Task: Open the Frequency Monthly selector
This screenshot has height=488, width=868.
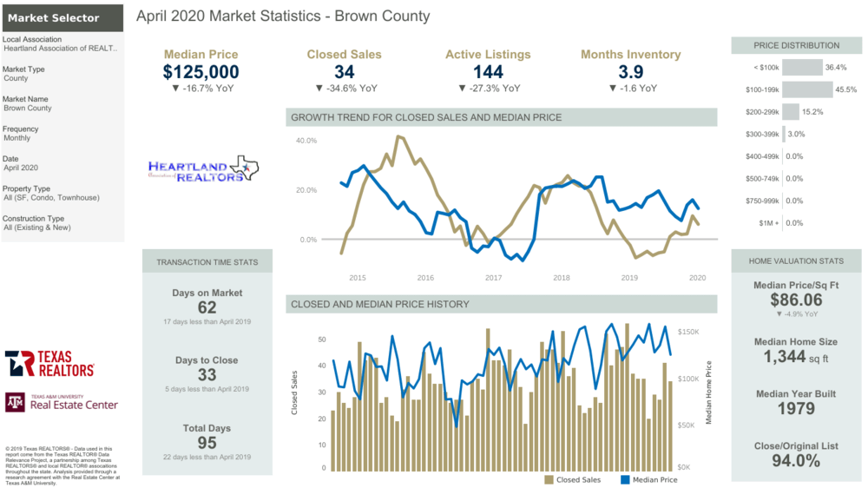Action: click(62, 134)
